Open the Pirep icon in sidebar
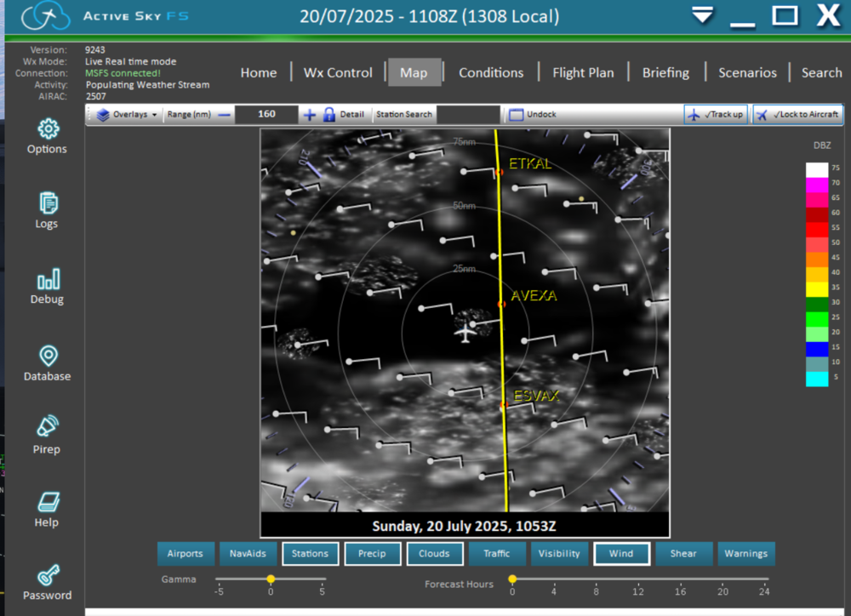851x616 pixels. click(48, 427)
